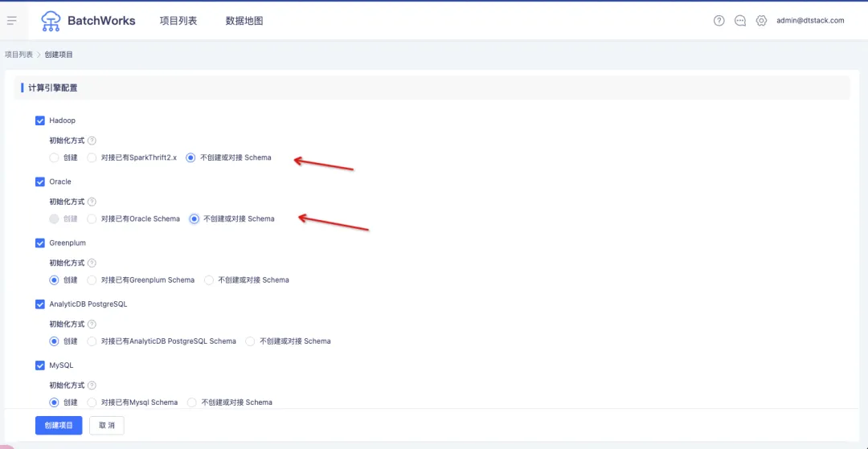This screenshot has height=449, width=868.
Task: Toggle the hamburger side menu icon
Action: [11, 21]
